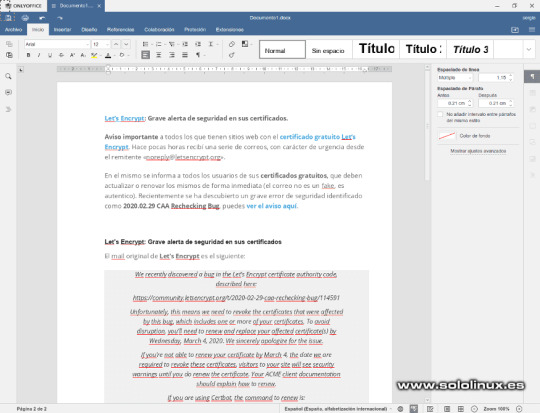540x413 pixels.
Task: Toggle track changes in status bar
Action: click(x=430, y=409)
